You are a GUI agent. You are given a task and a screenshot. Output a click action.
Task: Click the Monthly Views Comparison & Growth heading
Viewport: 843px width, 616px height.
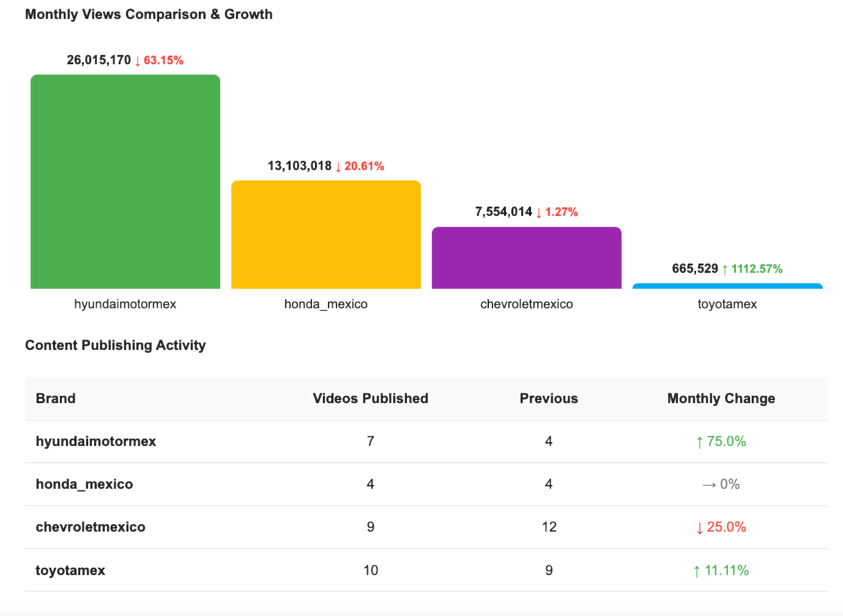(149, 14)
